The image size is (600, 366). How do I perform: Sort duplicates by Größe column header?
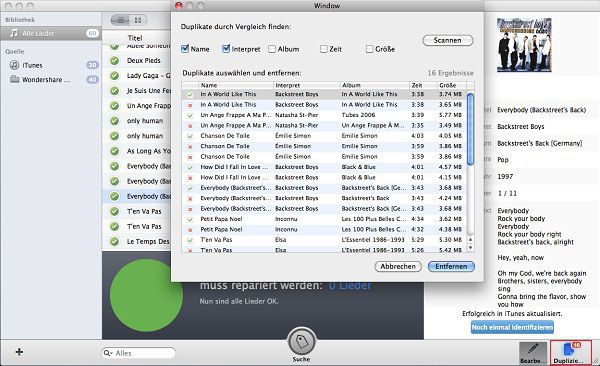pyautogui.click(x=452, y=85)
